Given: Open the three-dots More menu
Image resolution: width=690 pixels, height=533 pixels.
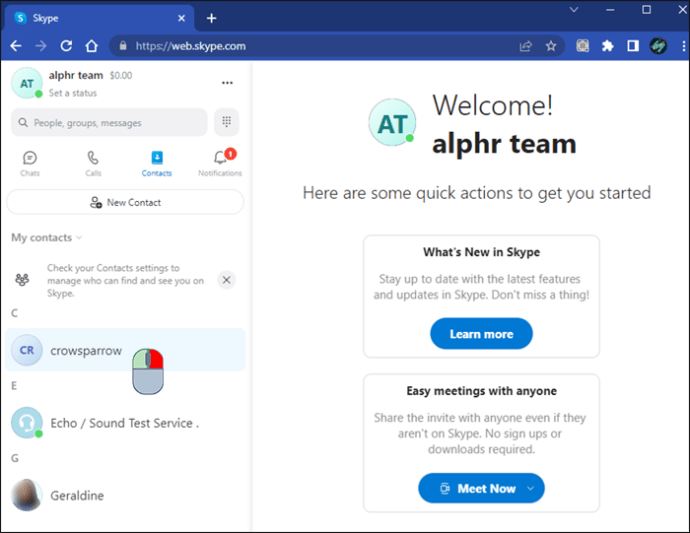Looking at the screenshot, I should [227, 83].
